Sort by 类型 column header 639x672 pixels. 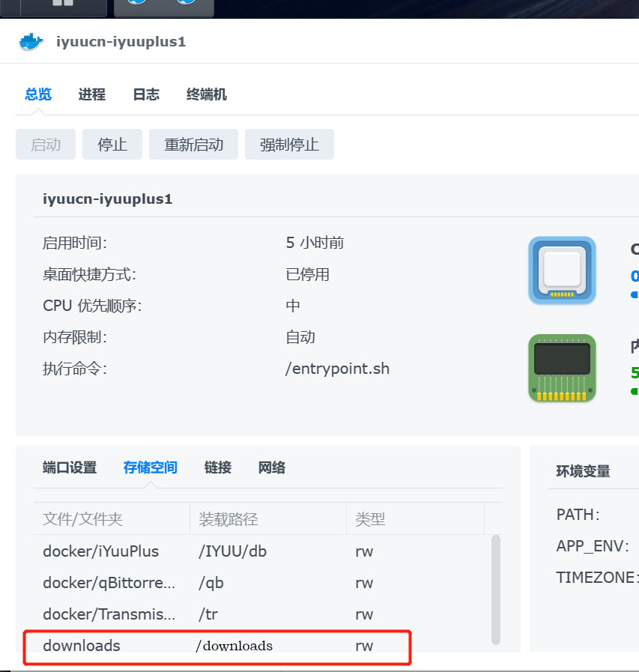(415, 519)
